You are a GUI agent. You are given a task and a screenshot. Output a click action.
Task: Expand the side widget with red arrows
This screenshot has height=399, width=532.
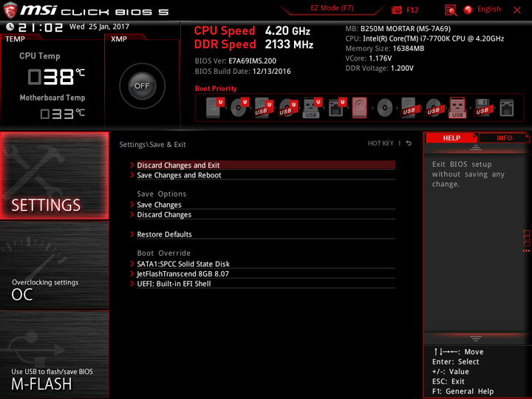click(x=526, y=241)
